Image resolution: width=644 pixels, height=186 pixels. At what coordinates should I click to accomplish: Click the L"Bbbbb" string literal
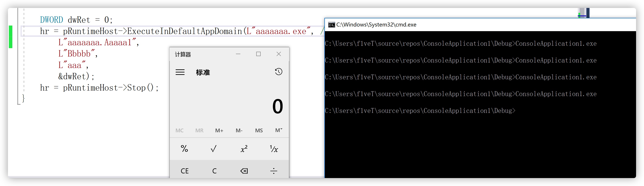(77, 54)
